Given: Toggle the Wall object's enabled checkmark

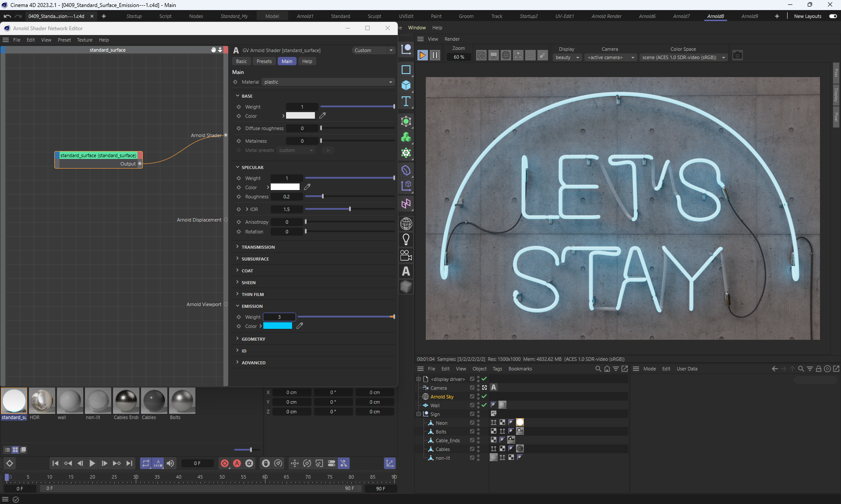Looking at the screenshot, I should coord(484,405).
